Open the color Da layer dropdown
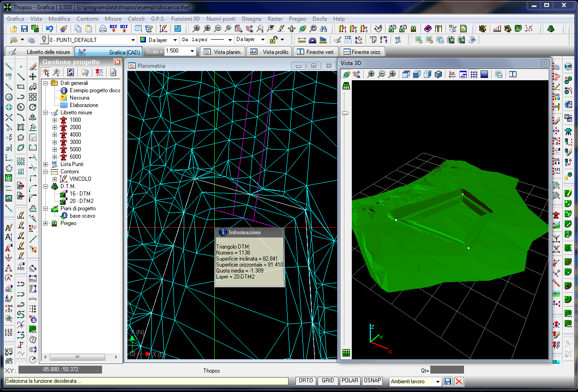578x392 pixels. pos(175,40)
